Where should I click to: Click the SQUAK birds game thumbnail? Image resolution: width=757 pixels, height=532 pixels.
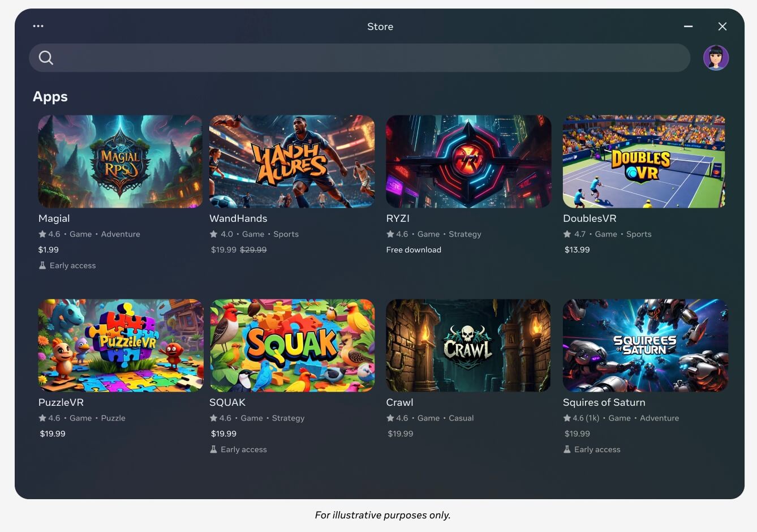(292, 345)
